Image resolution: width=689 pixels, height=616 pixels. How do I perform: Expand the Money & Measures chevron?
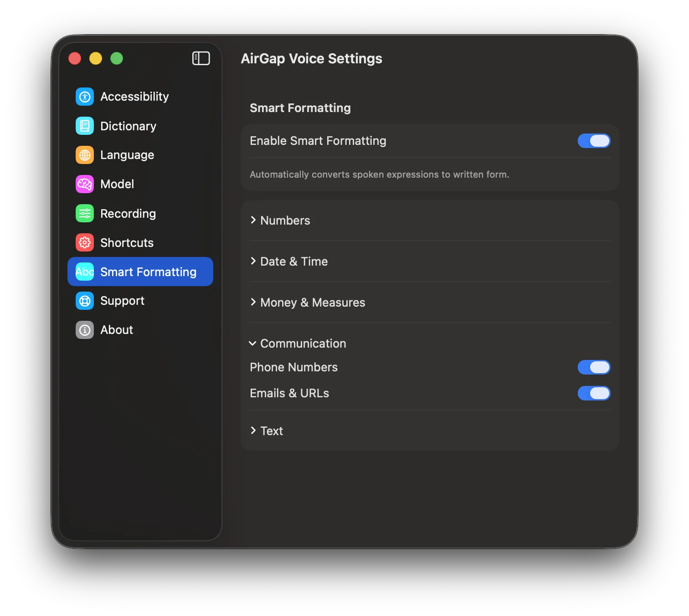coord(253,302)
